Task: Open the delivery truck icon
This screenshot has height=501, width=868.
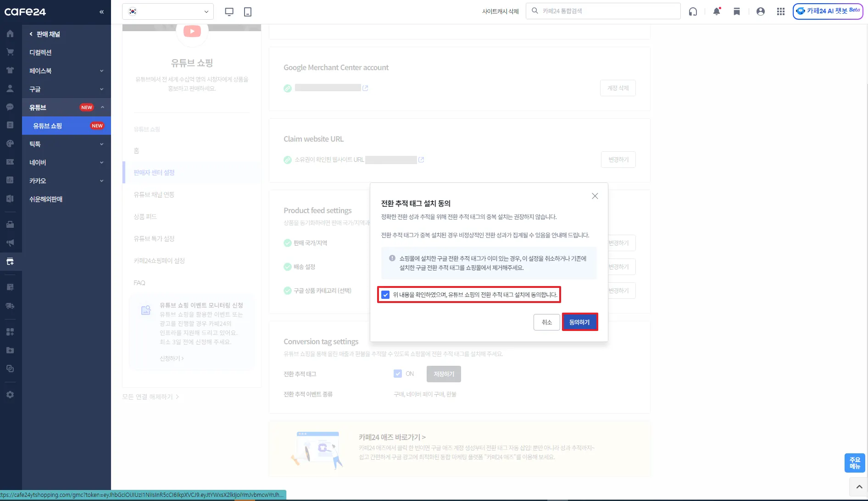Action: coord(10,306)
